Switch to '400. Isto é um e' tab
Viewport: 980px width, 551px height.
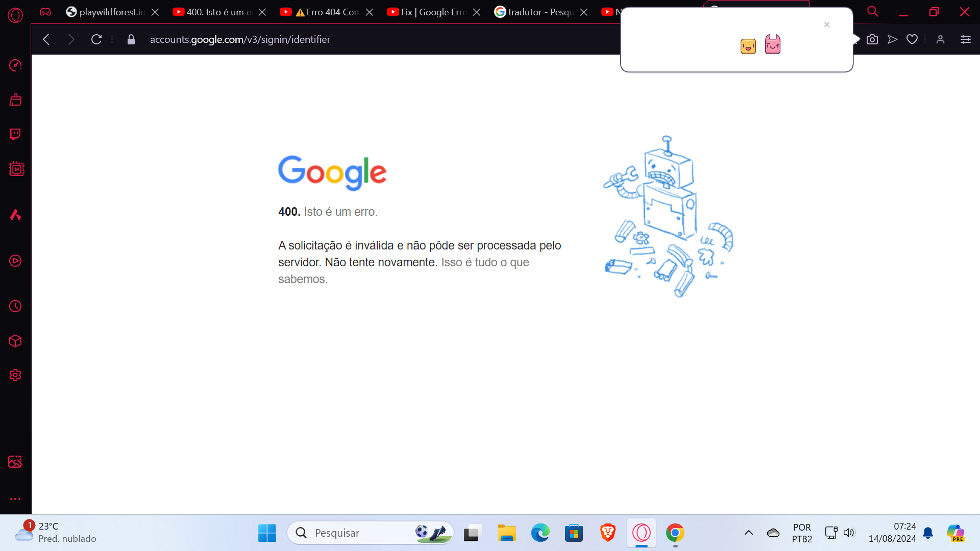coord(213,12)
